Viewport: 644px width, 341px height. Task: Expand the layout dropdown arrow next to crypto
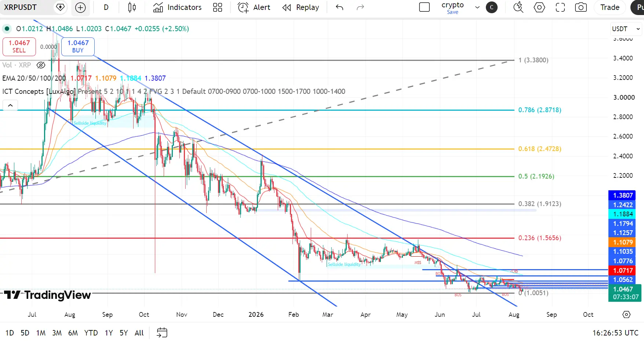click(477, 7)
